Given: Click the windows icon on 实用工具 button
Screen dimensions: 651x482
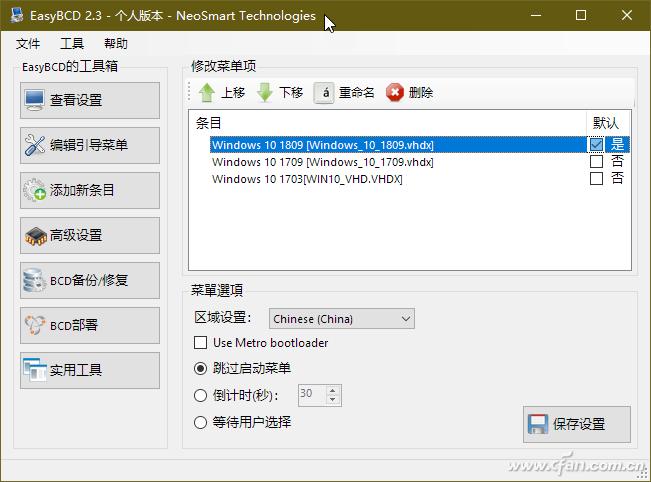Looking at the screenshot, I should click(34, 370).
